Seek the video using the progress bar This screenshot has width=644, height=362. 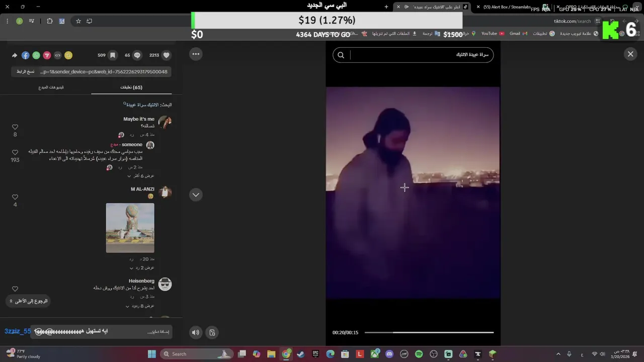click(429, 332)
